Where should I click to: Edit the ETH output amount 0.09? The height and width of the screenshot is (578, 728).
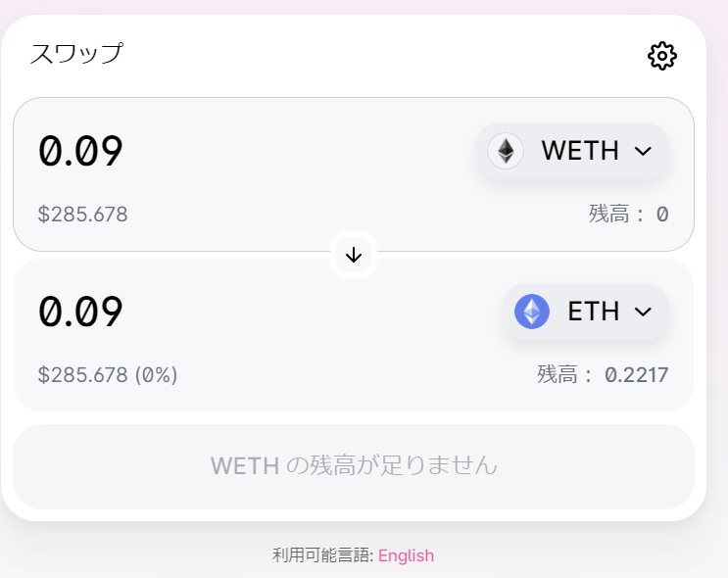point(80,312)
